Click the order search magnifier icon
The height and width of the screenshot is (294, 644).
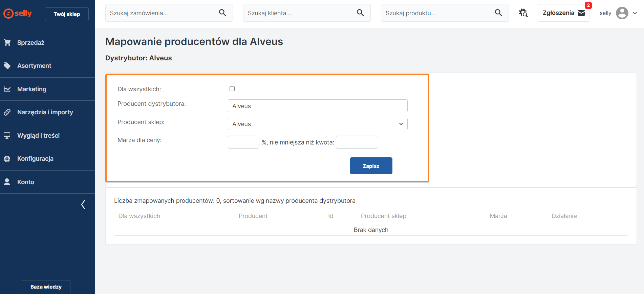coord(222,13)
